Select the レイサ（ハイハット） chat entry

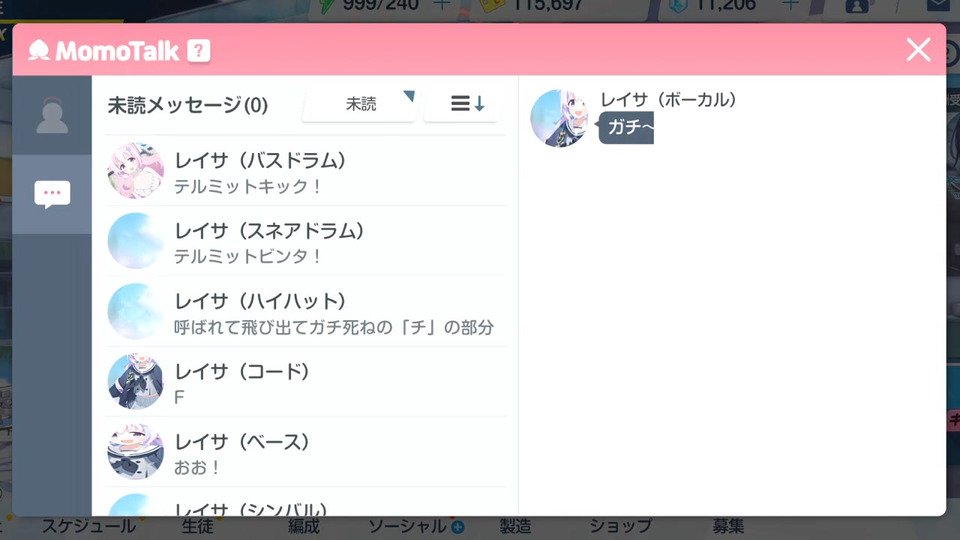pyautogui.click(x=306, y=312)
